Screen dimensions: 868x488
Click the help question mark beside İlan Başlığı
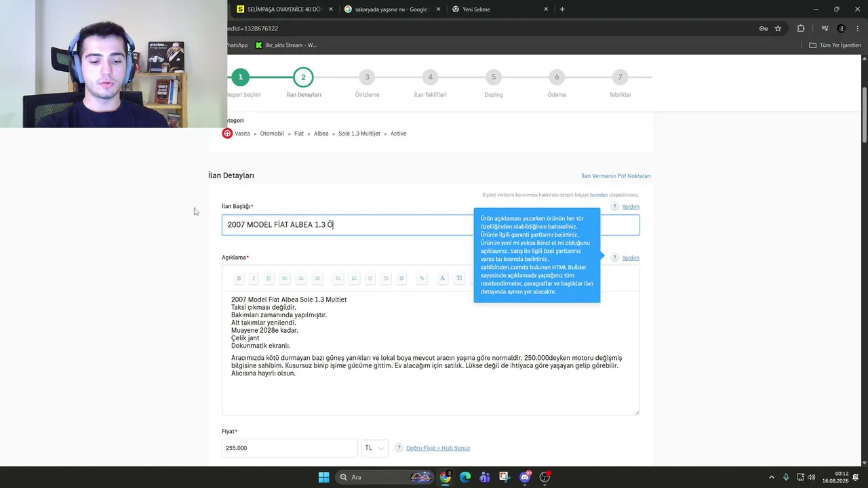pyautogui.click(x=615, y=206)
